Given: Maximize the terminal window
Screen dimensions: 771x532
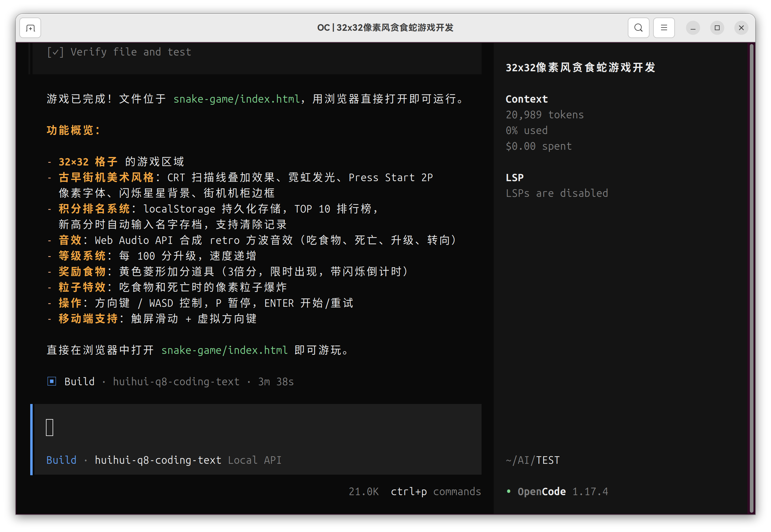Looking at the screenshot, I should 717,28.
